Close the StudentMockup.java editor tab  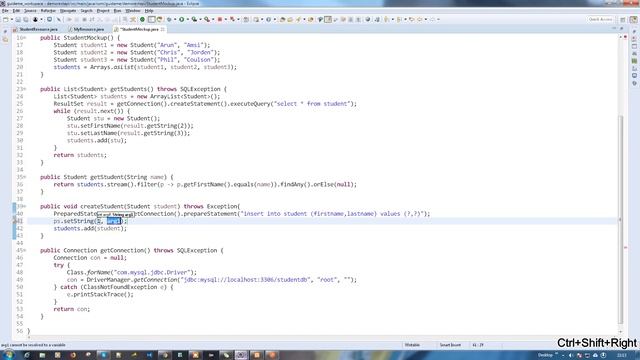coord(163,29)
